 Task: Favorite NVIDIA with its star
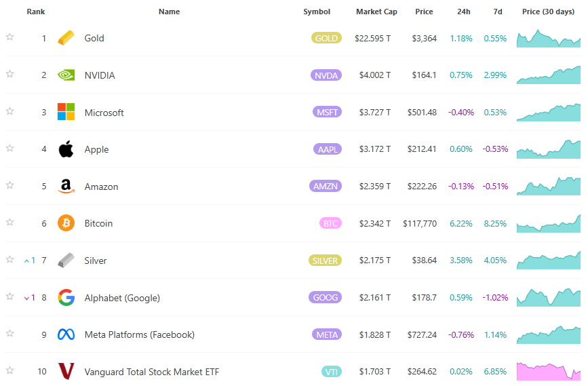tap(10, 74)
